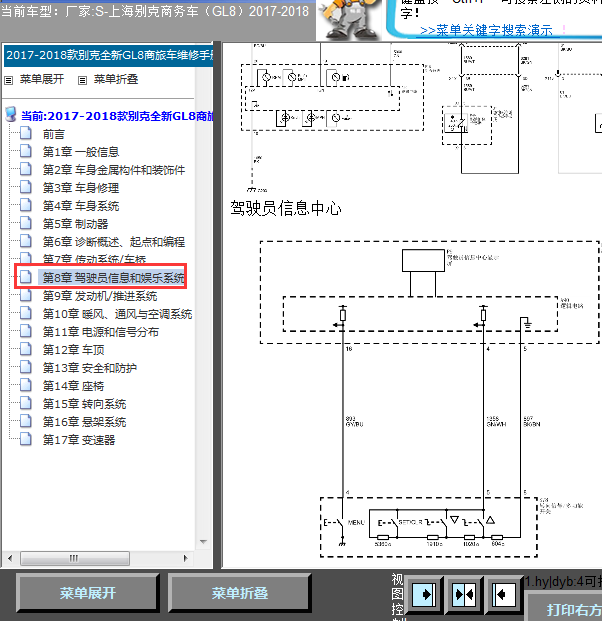Select 第14章 座椅
This screenshot has width=602, height=624.
(x=73, y=386)
